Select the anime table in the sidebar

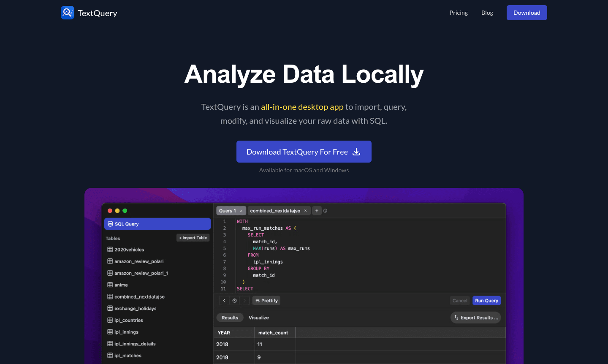click(120, 285)
